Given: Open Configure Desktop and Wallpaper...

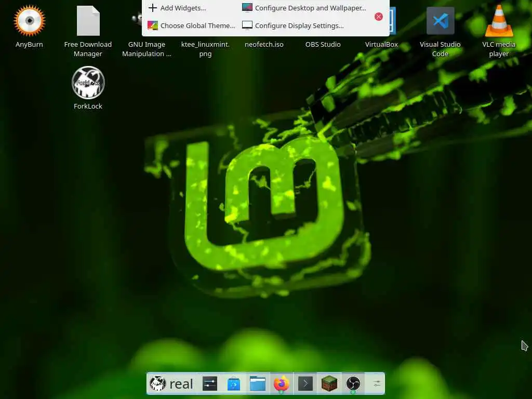Looking at the screenshot, I should coord(304,8).
